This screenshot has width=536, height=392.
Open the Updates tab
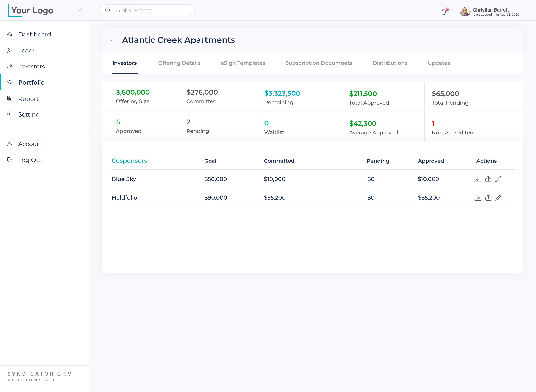pos(438,63)
